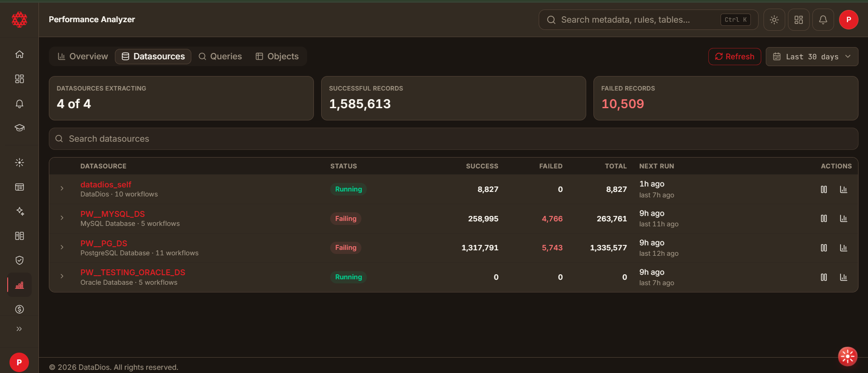Switch to the Overview tab
The height and width of the screenshot is (373, 868).
[x=83, y=57]
